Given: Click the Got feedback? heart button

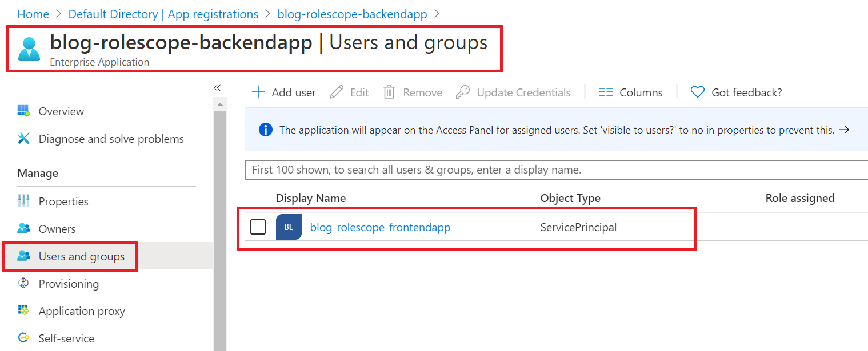Looking at the screenshot, I should 736,92.
